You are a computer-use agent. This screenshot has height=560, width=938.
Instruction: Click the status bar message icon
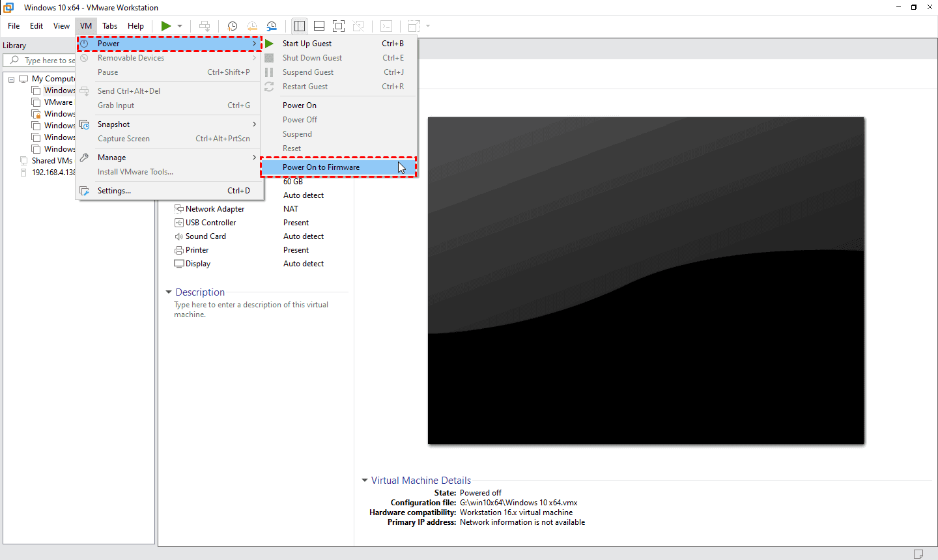tap(918, 554)
